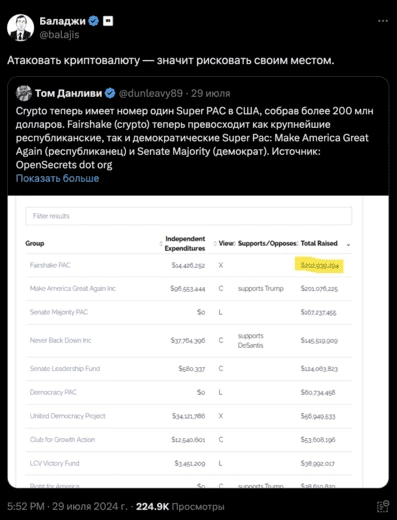This screenshot has width=397, height=520.
Task: Click the icon at bottom right of tweet
Action: (383, 506)
